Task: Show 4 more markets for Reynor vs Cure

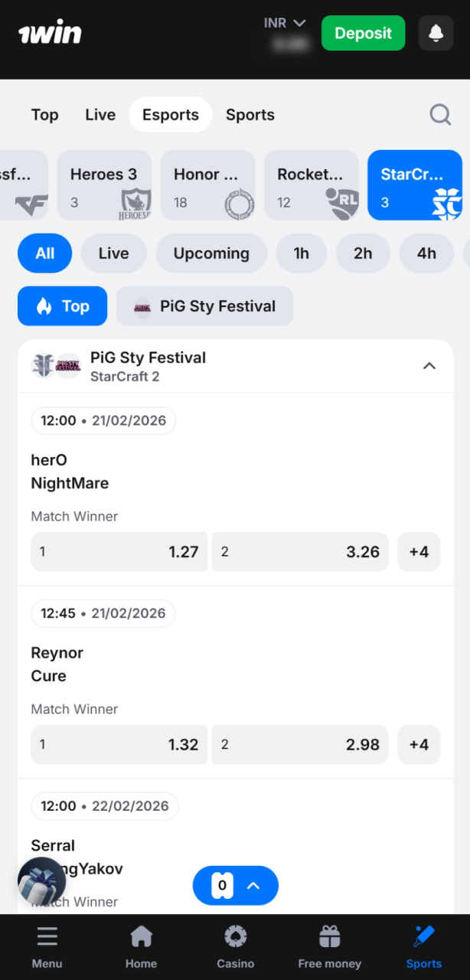Action: click(419, 744)
